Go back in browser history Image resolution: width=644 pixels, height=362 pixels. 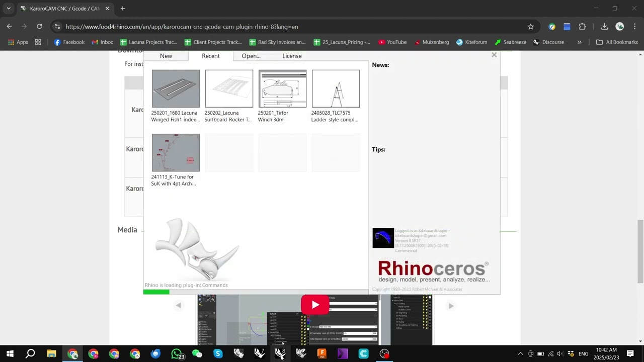[9, 27]
